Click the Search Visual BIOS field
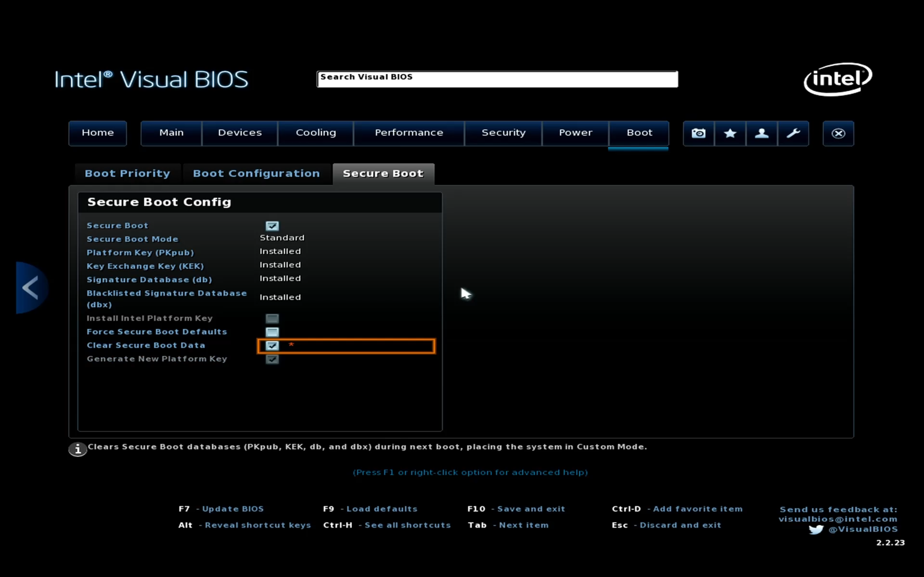Screen dimensions: 924x577 click(x=497, y=79)
